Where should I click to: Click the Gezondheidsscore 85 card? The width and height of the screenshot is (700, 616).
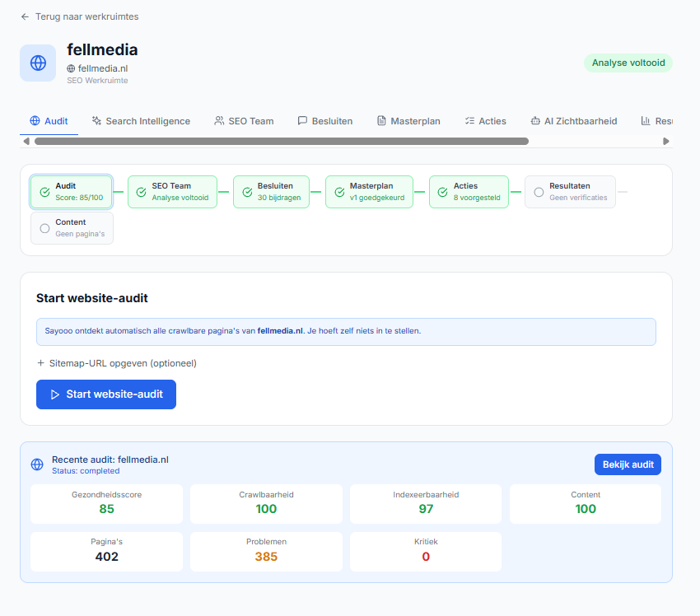click(107, 504)
